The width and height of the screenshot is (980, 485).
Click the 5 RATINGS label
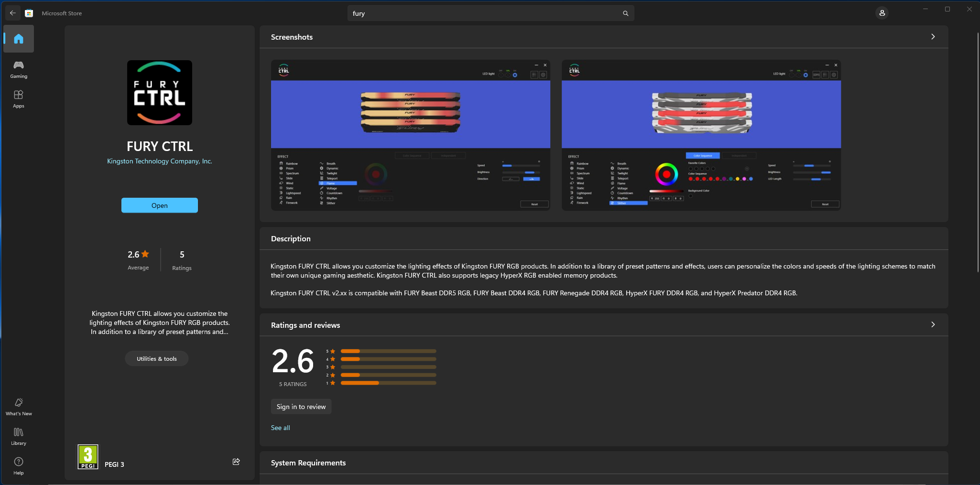tap(293, 384)
